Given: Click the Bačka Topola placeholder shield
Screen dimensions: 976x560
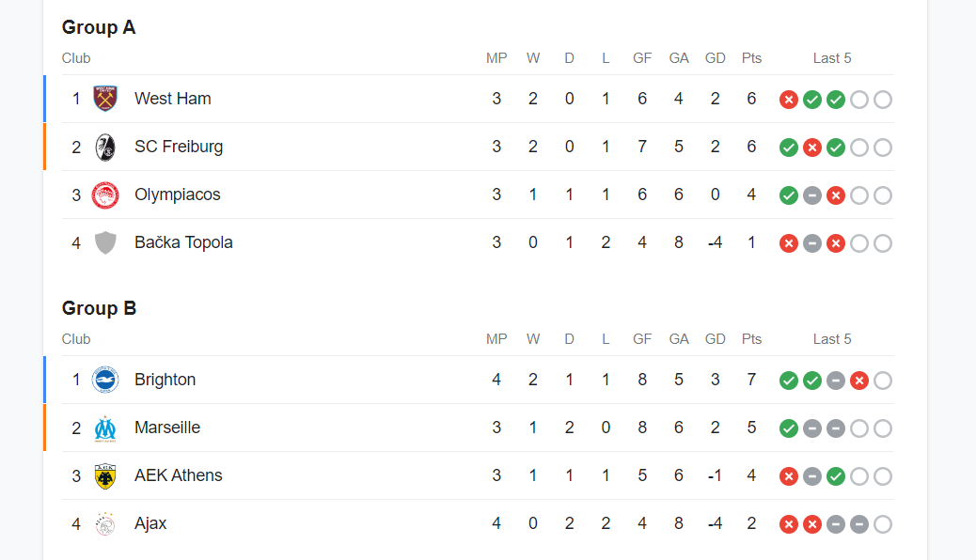Looking at the screenshot, I should click(105, 242).
